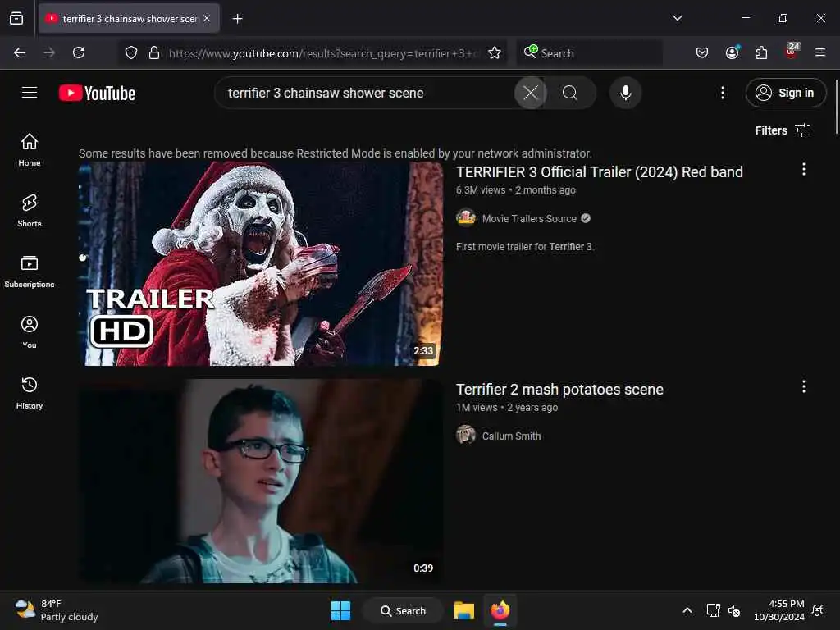Image resolution: width=840 pixels, height=630 pixels.
Task: Reload the current page
Action: 79,52
